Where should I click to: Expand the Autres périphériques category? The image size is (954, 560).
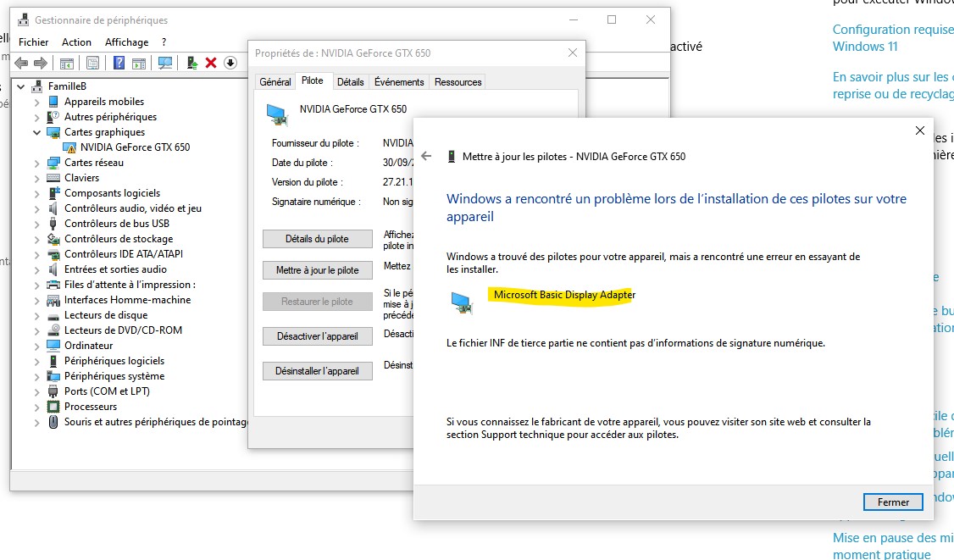pyautogui.click(x=37, y=118)
